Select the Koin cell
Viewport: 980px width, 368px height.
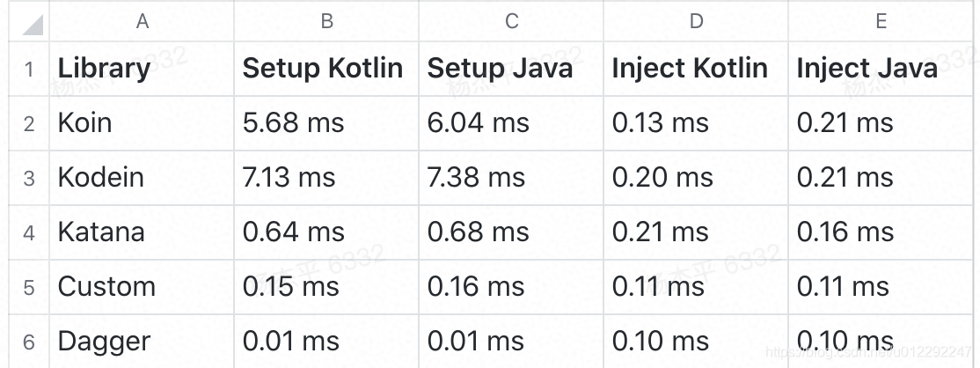(x=142, y=123)
